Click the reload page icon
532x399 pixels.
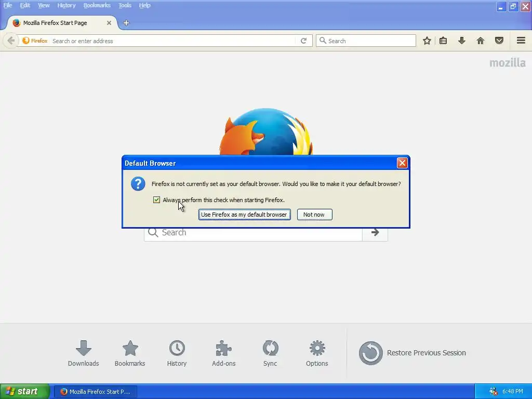tap(303, 41)
